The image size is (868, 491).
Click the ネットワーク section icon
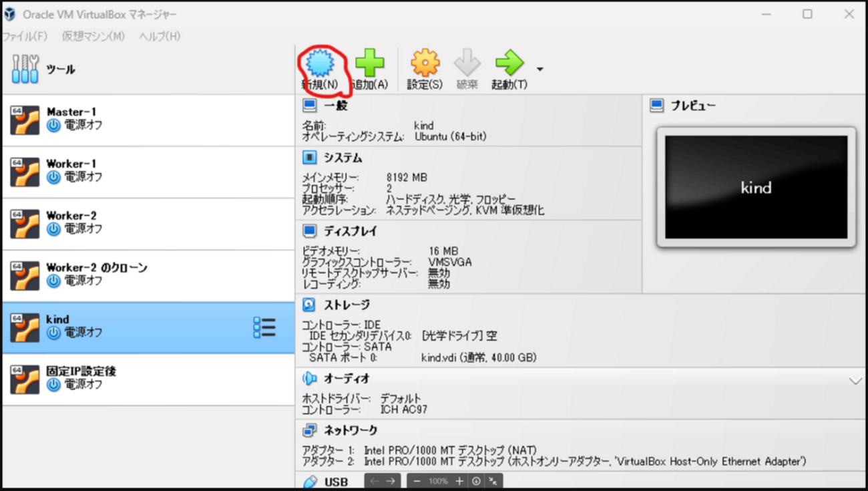[309, 430]
